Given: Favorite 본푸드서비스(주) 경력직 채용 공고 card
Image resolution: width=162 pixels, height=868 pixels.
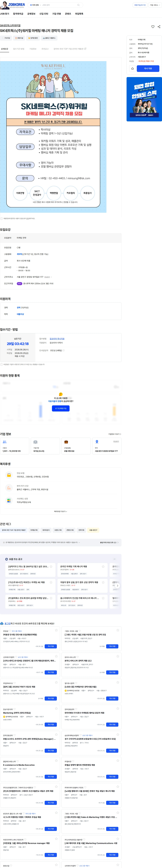Looking at the screenshot, I should point(118,656).
